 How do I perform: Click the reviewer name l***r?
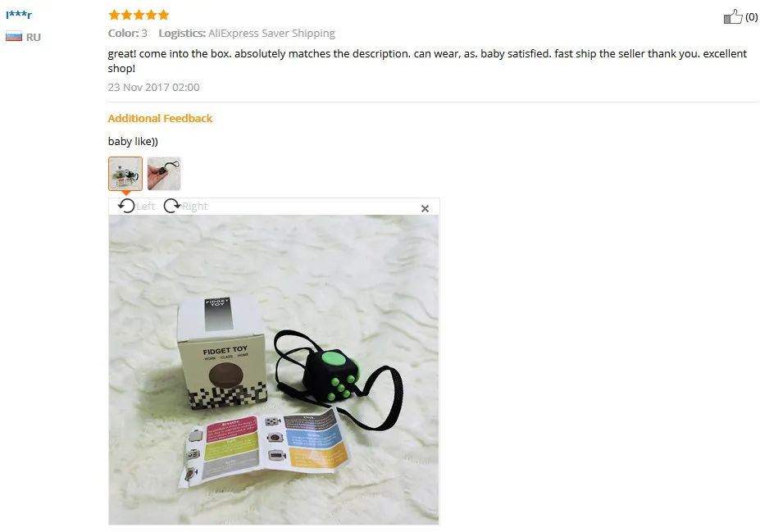point(19,15)
